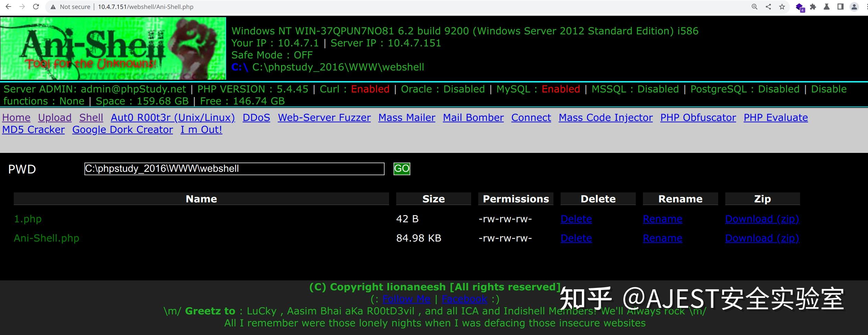
Task: Delete the Ani-Shell.php file
Action: pos(576,238)
